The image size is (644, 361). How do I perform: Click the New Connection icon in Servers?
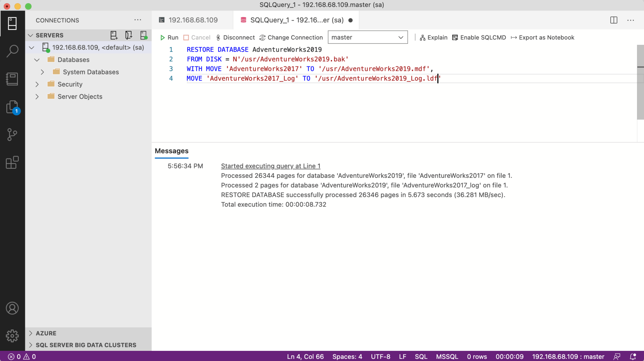point(114,35)
